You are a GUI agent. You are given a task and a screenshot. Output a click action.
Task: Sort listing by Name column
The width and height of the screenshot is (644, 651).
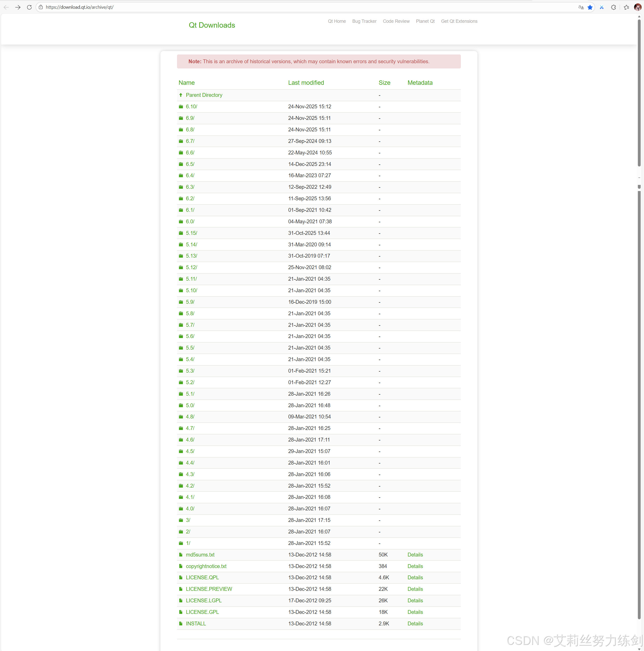187,82
